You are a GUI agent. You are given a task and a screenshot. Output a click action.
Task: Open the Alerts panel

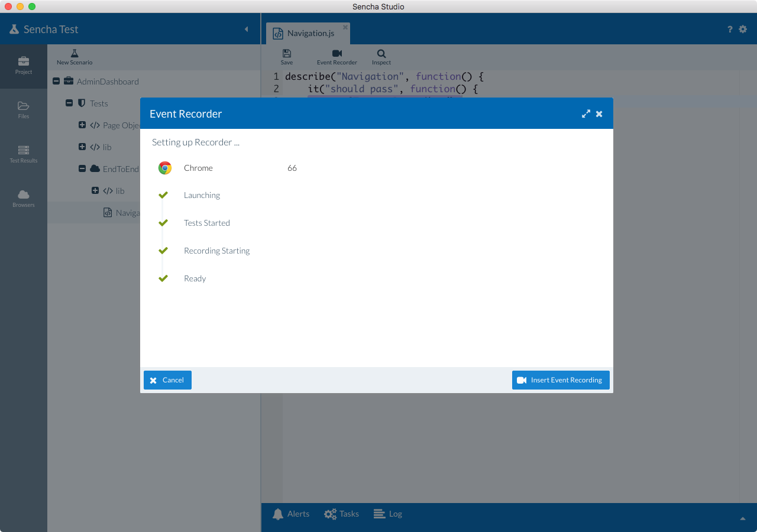pos(291,514)
